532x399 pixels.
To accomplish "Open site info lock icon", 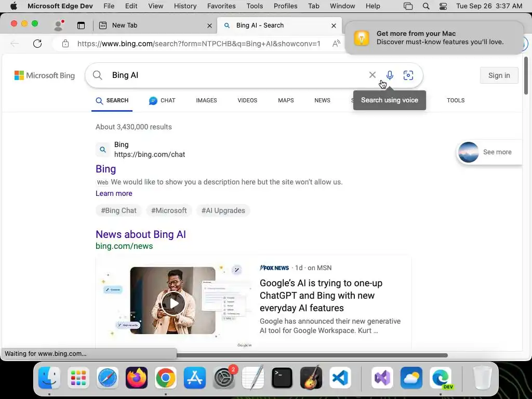I will click(65, 44).
